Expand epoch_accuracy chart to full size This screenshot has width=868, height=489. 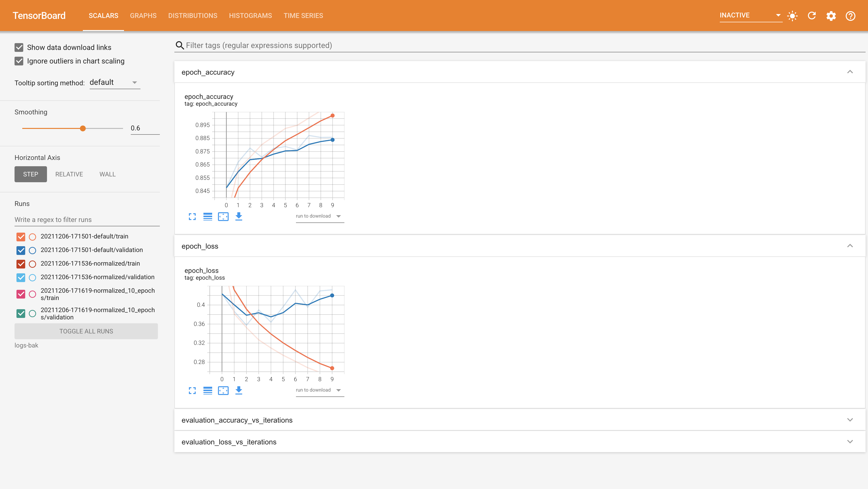click(192, 216)
